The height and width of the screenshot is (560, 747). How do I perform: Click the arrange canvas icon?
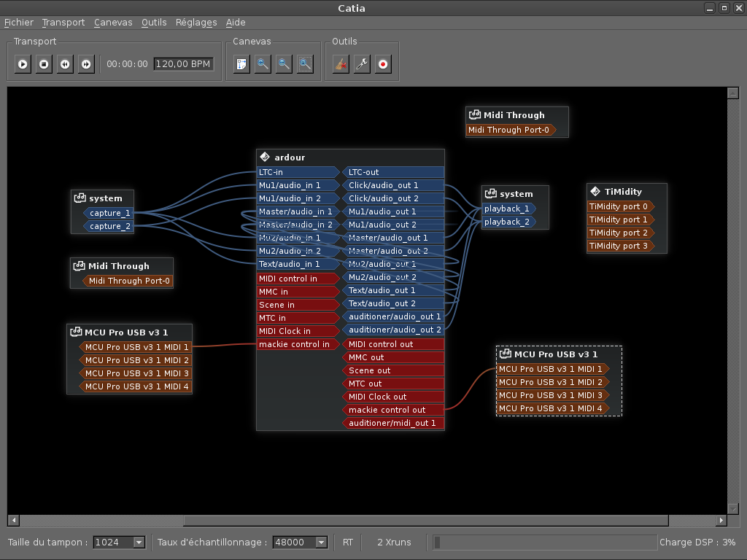click(x=241, y=64)
